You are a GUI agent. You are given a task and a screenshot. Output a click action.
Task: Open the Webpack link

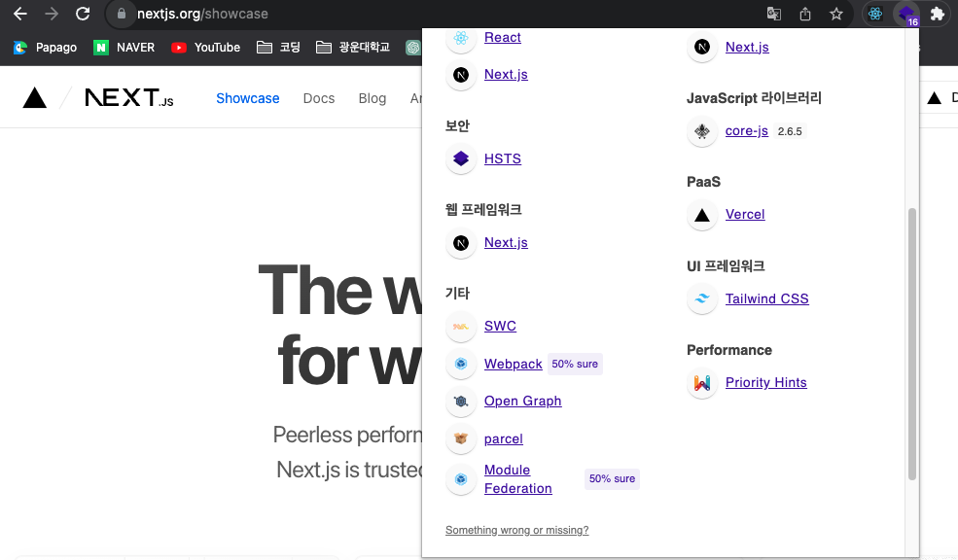coord(514,364)
